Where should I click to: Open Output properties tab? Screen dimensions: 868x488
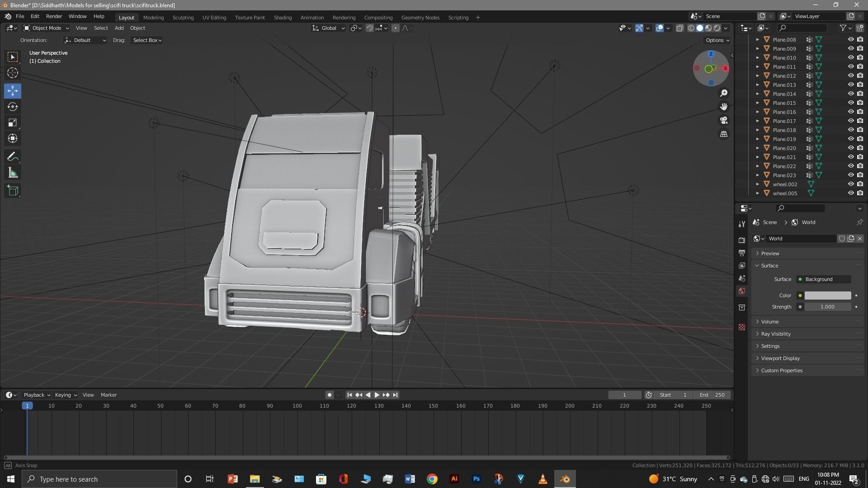pos(741,253)
